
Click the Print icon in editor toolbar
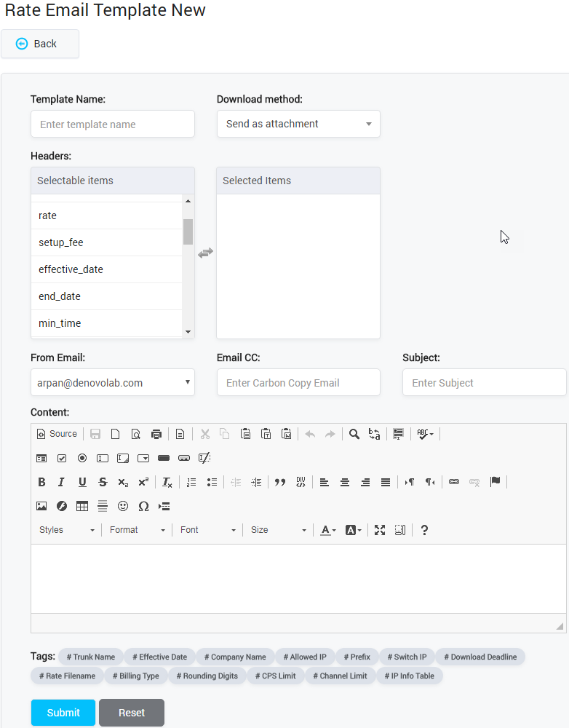pos(156,434)
